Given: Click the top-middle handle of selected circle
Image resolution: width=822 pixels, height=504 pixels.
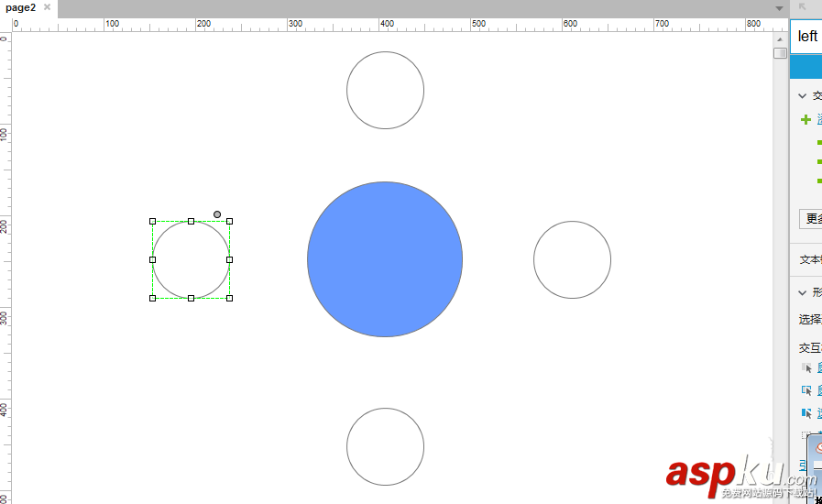Looking at the screenshot, I should coord(191,222).
